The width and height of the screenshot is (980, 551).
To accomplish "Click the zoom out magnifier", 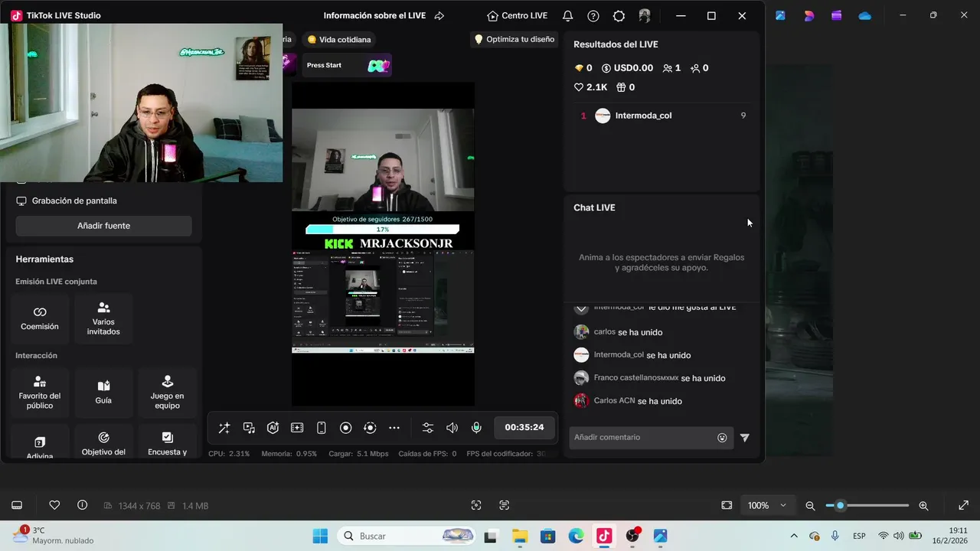I will 810,506.
